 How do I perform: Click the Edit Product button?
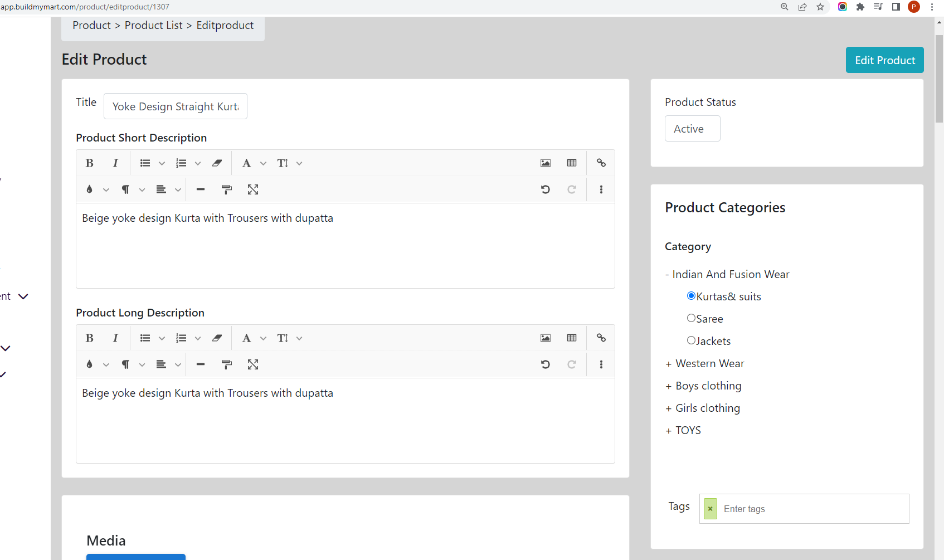884,60
